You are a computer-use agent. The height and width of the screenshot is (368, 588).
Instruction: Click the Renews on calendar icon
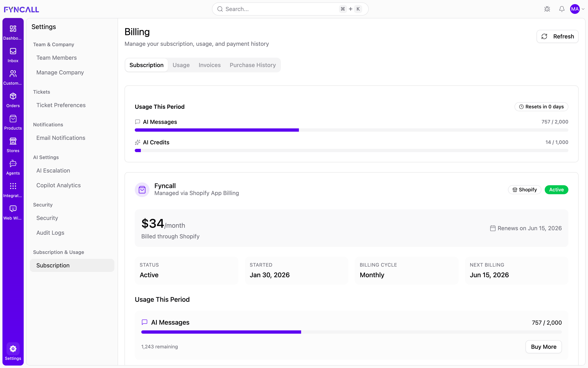click(493, 228)
